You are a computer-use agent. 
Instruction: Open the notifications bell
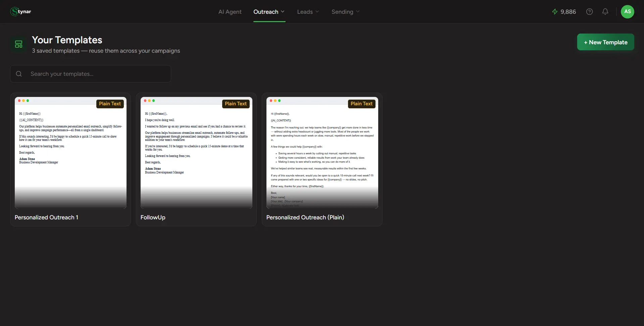coord(605,12)
